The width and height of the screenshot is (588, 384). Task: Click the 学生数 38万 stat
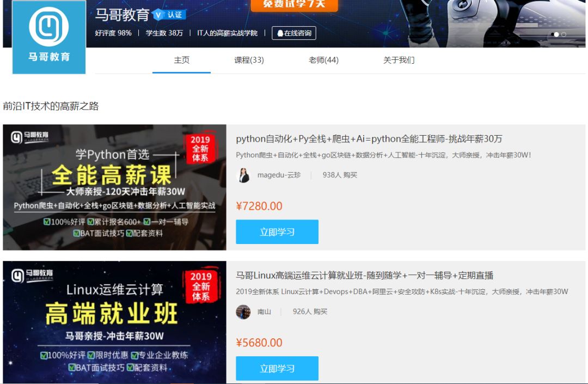(x=164, y=33)
